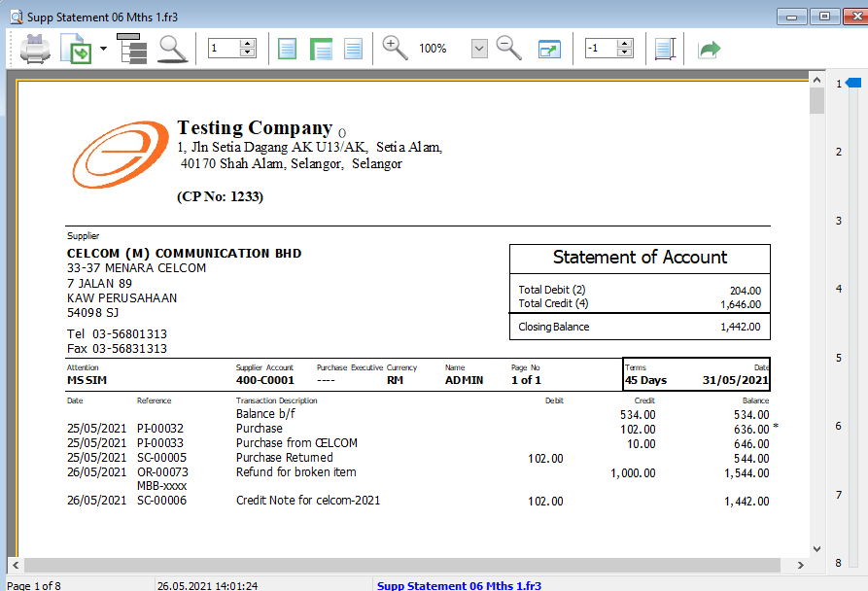This screenshot has height=591, width=868.
Task: Select the page number input field
Action: 224,48
